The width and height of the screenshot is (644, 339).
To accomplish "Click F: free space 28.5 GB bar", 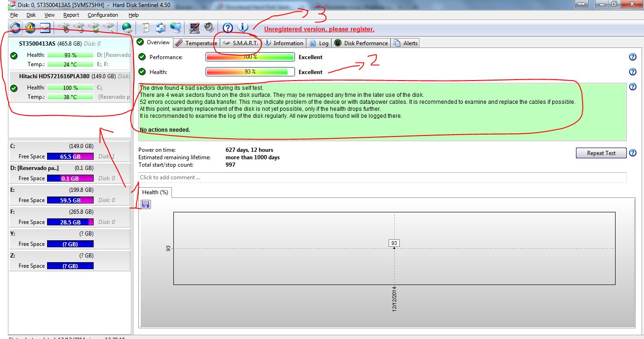I will click(70, 222).
